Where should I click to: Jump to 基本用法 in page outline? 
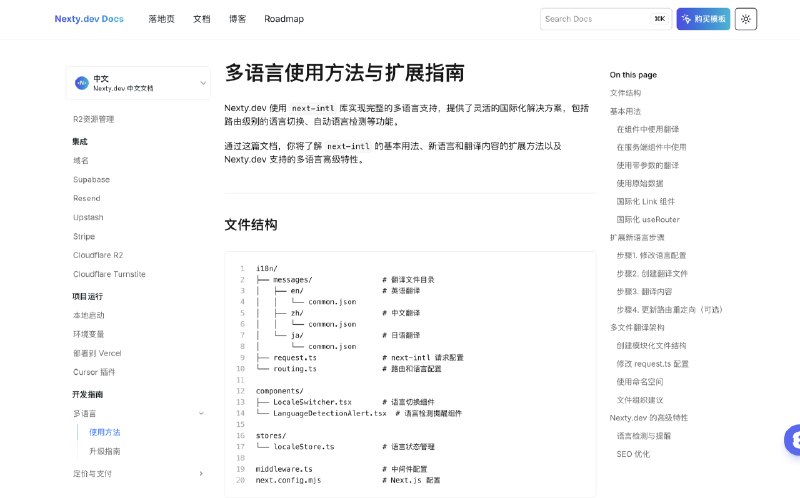tap(625, 111)
